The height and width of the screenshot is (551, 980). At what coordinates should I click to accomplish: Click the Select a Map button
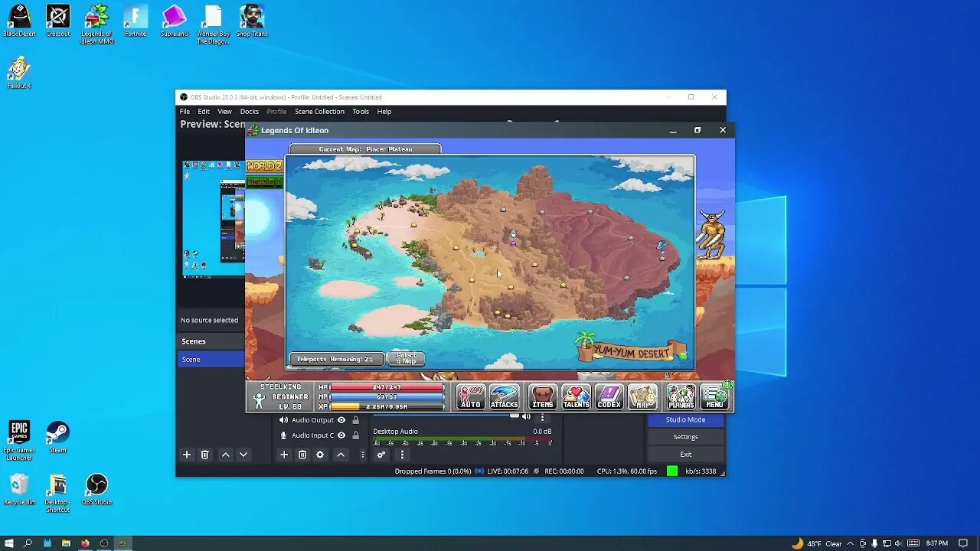[x=406, y=358]
